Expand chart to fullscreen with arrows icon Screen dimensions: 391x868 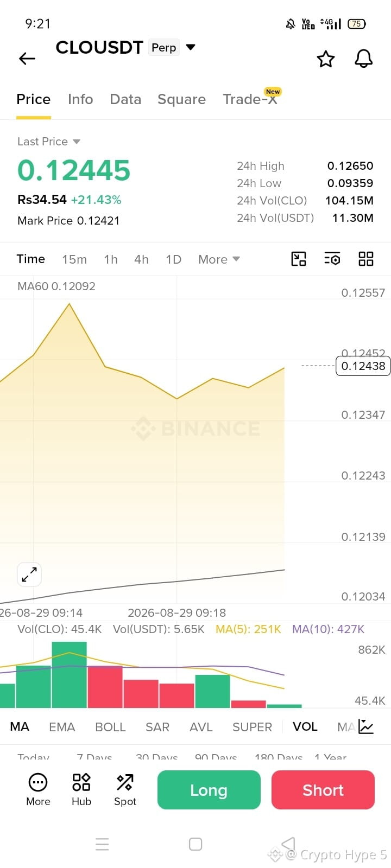point(29,574)
